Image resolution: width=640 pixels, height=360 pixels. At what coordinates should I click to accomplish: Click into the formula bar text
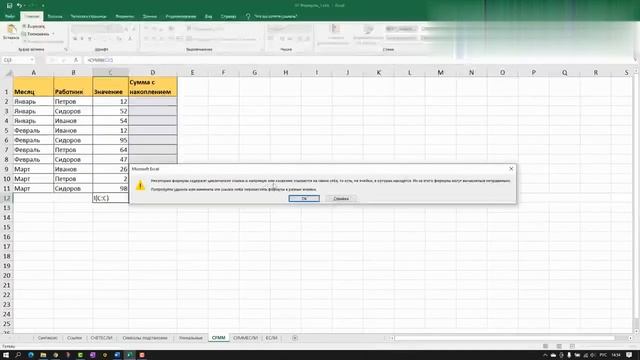(x=359, y=60)
